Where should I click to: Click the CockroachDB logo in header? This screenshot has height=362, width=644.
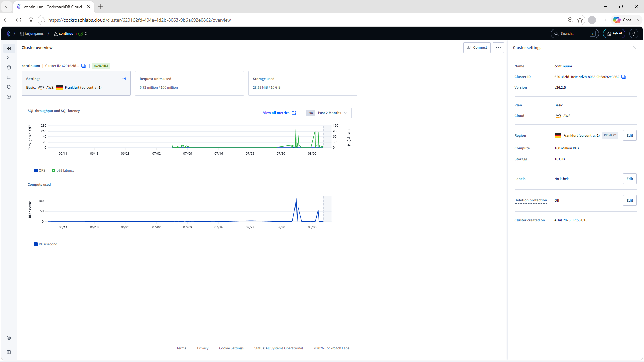pos(9,34)
